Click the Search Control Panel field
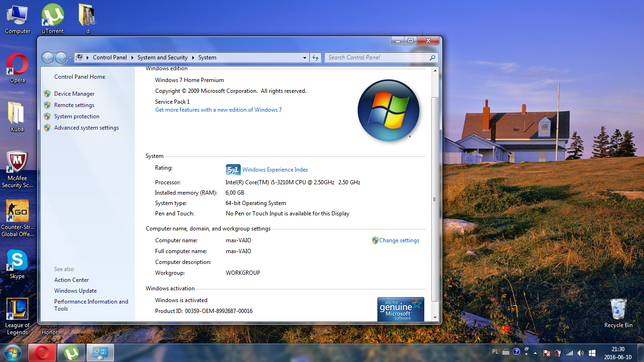 point(377,58)
